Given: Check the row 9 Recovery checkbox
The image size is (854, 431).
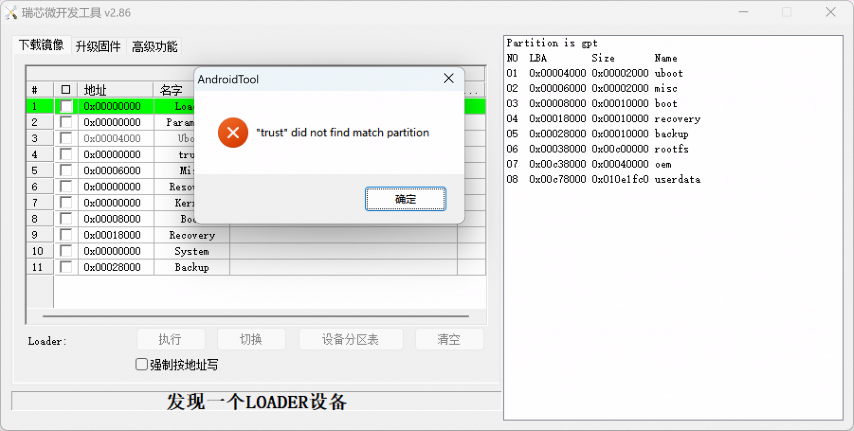Looking at the screenshot, I should (x=66, y=235).
